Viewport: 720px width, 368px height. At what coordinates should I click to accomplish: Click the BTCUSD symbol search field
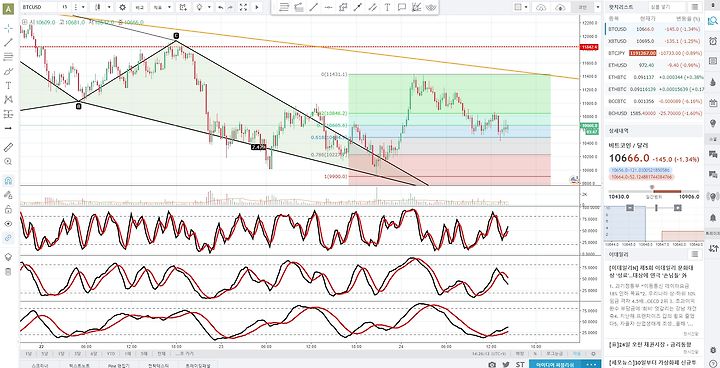click(x=39, y=7)
